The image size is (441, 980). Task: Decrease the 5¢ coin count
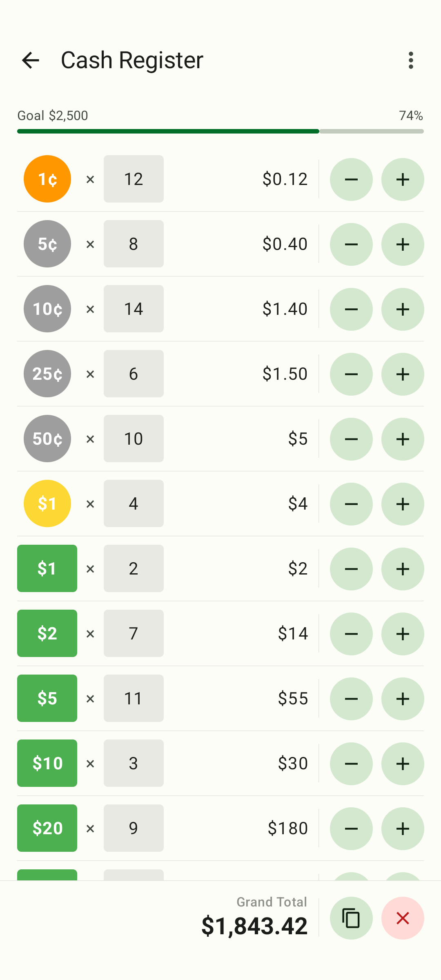click(351, 244)
